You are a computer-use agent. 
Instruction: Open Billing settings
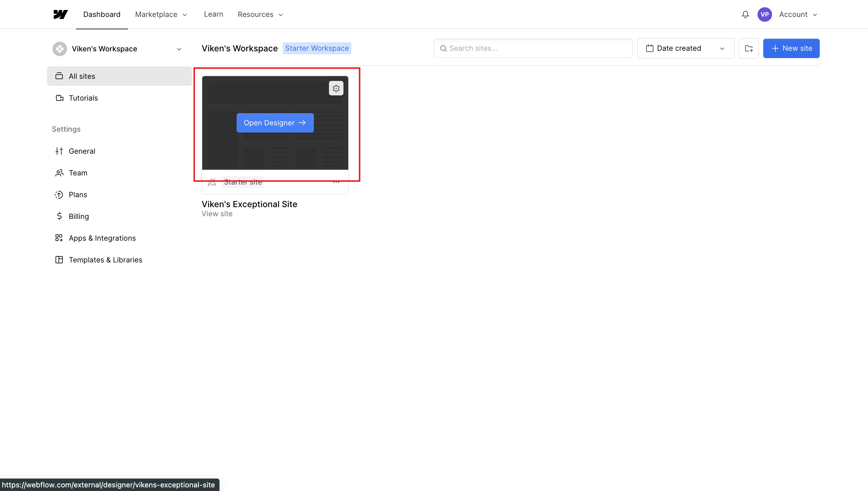point(119,217)
